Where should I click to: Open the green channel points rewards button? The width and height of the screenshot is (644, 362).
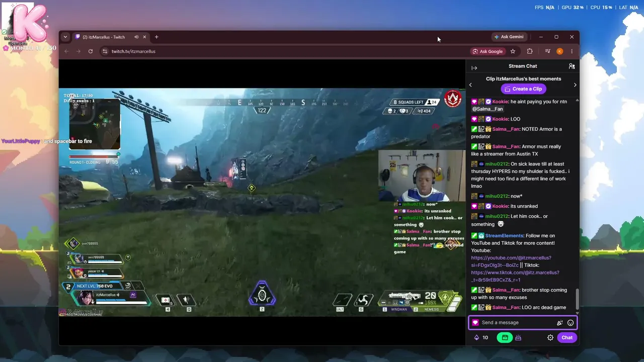point(505,338)
